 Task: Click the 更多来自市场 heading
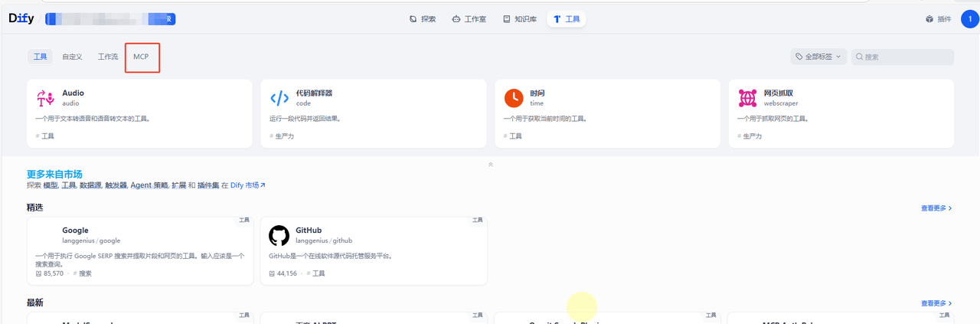click(54, 174)
